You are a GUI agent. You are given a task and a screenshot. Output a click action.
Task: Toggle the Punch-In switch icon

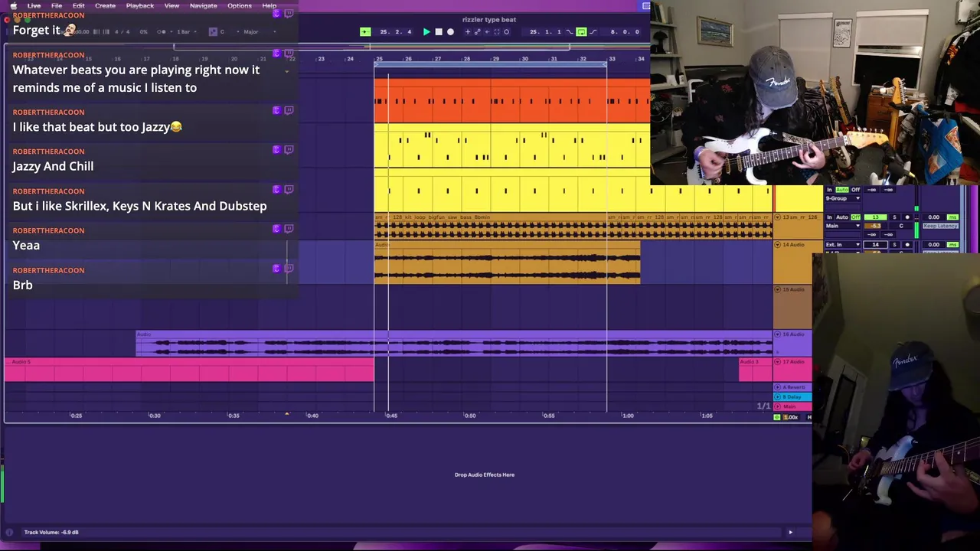569,31
